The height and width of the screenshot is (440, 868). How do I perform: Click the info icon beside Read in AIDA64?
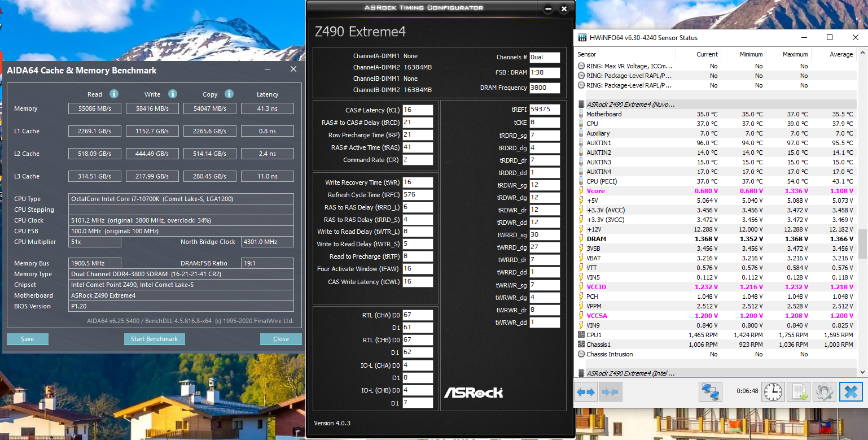(113, 94)
